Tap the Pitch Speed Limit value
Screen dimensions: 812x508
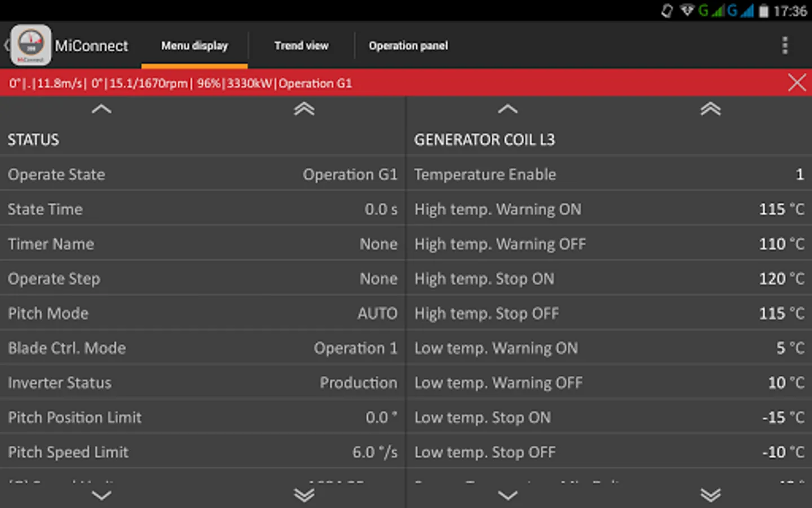point(374,452)
